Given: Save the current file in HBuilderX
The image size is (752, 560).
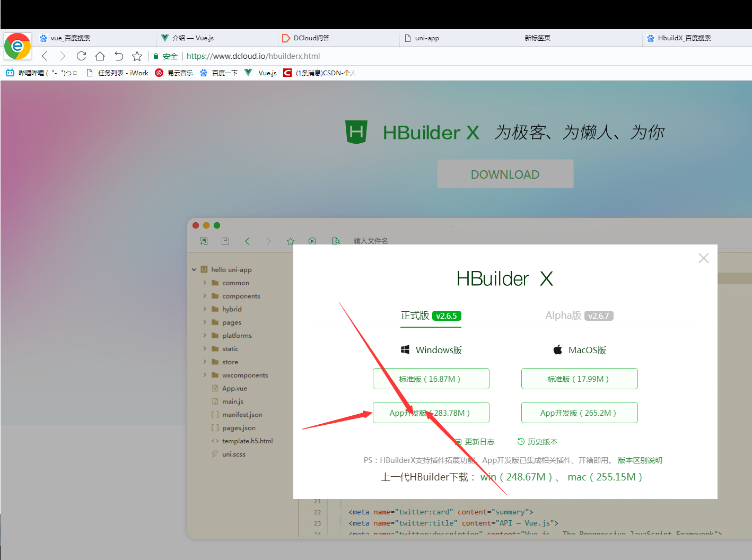Looking at the screenshot, I should [x=225, y=241].
